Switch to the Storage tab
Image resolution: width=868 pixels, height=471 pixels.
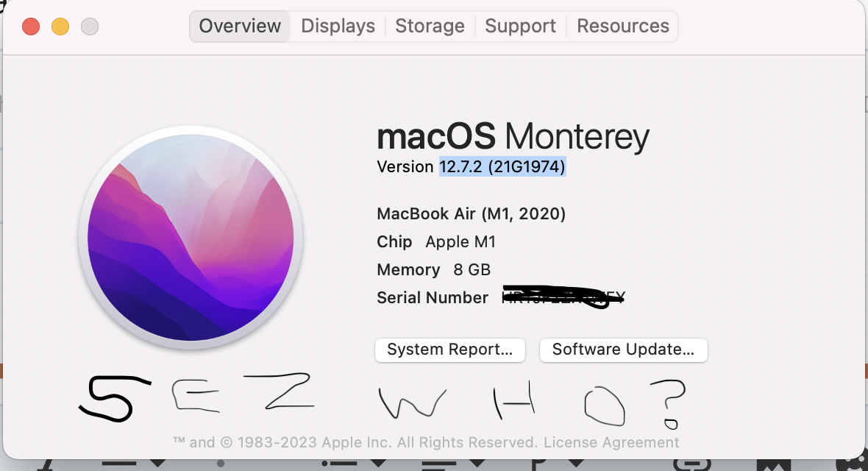pyautogui.click(x=430, y=26)
